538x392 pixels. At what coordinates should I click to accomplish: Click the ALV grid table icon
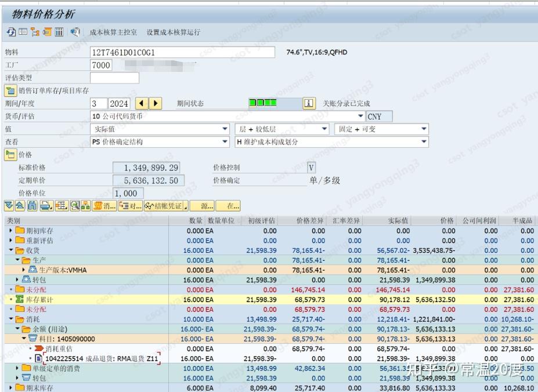(60, 32)
